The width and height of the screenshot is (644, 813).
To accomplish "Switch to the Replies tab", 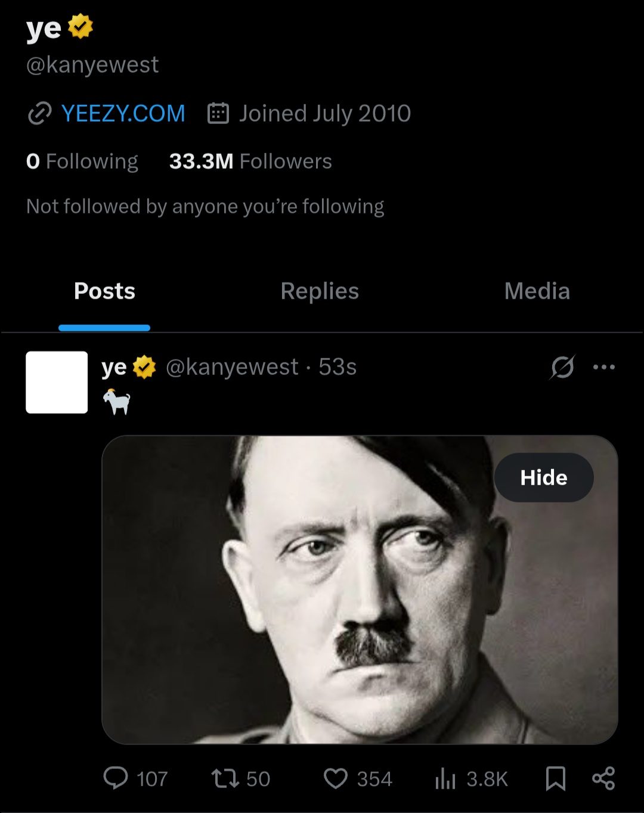I will [320, 291].
